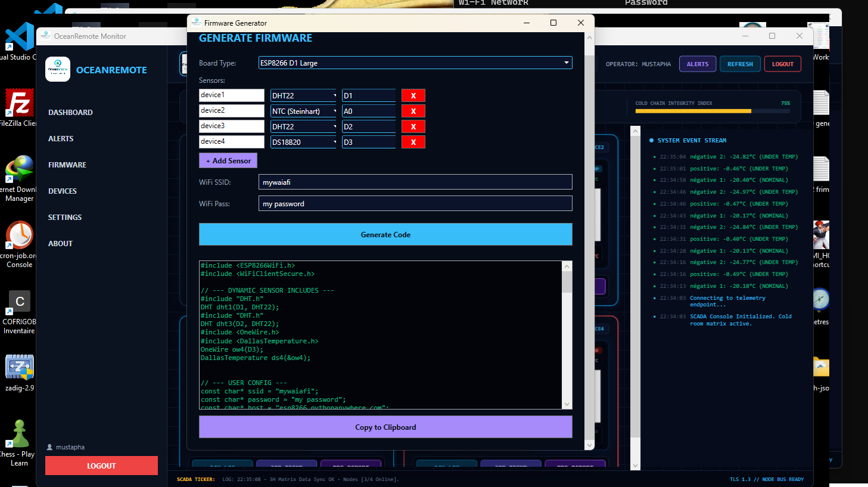
Task: Click the A0 pin field
Action: pos(369,111)
